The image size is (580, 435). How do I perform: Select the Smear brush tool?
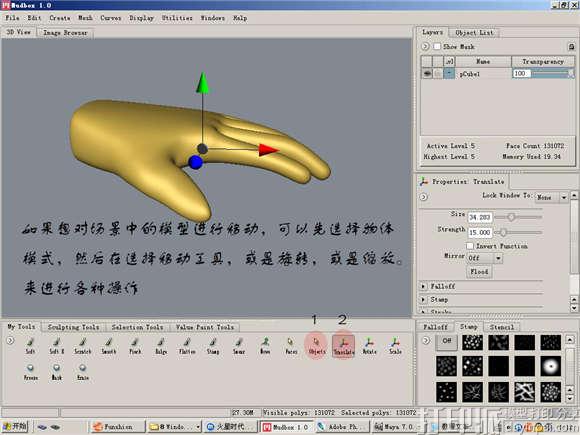click(x=239, y=346)
